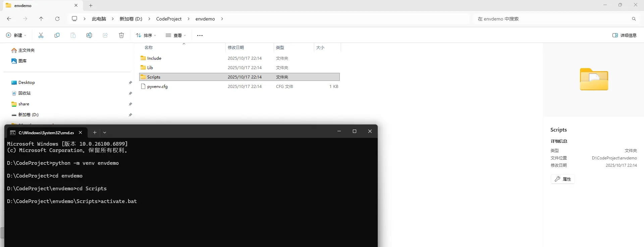Click the 1 KB size cell

click(x=334, y=86)
